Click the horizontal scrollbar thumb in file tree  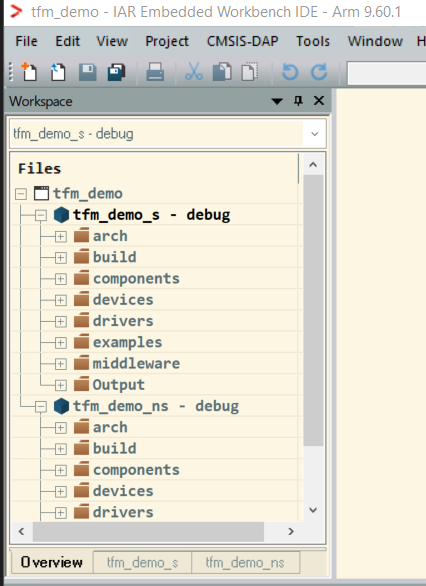pos(148,531)
